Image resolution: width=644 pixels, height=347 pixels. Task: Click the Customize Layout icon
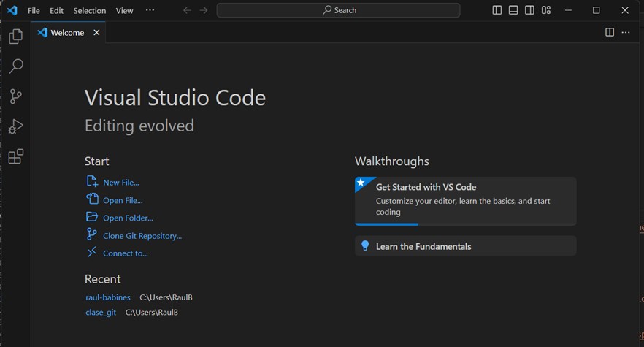tap(546, 10)
